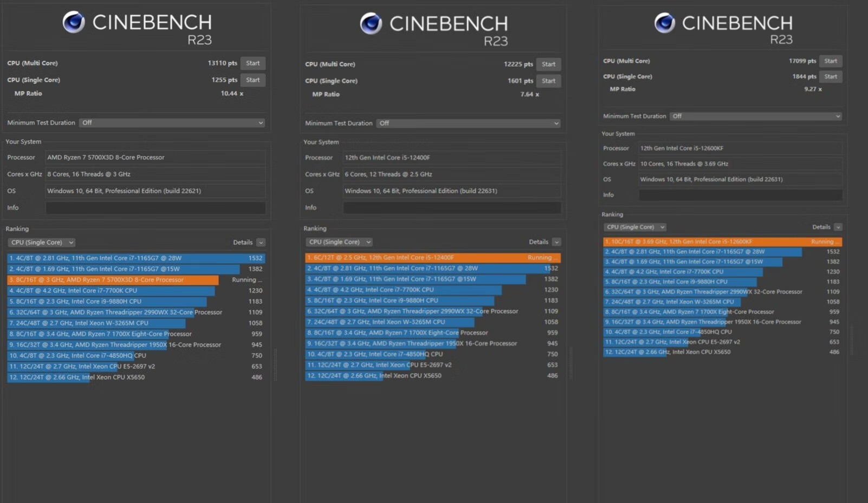This screenshot has width=868, height=503.
Task: Click the 13110 pts multi core score
Action: (x=222, y=63)
